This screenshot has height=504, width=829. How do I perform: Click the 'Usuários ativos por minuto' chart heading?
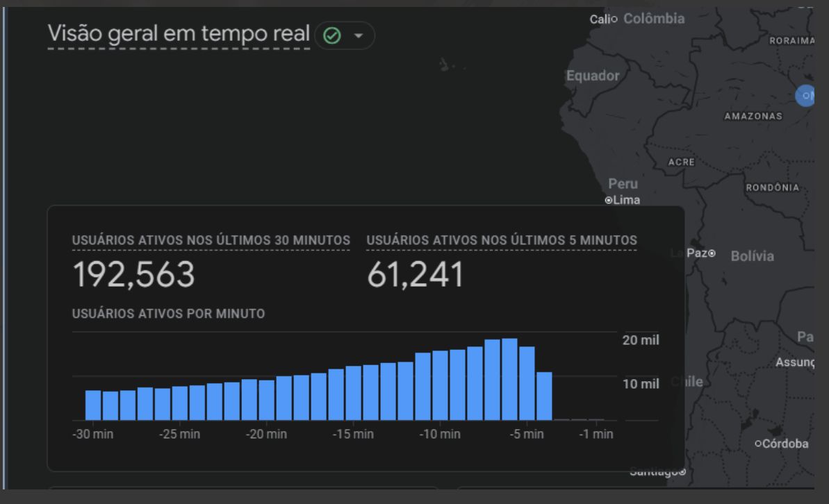[x=168, y=314]
